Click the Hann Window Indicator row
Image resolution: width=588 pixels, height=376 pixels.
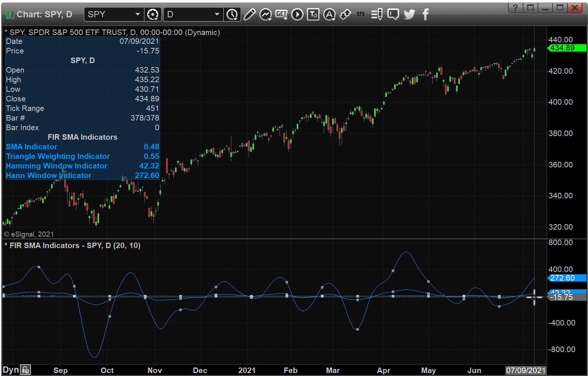pos(83,175)
